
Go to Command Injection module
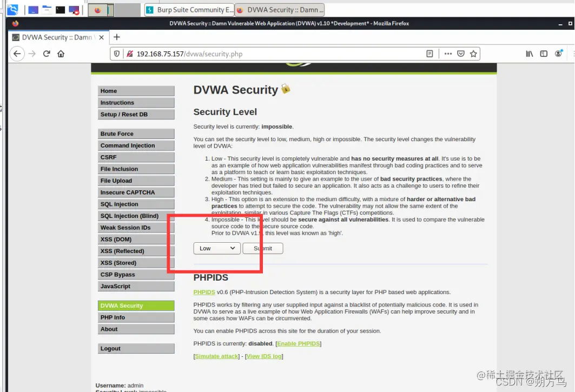(x=136, y=145)
